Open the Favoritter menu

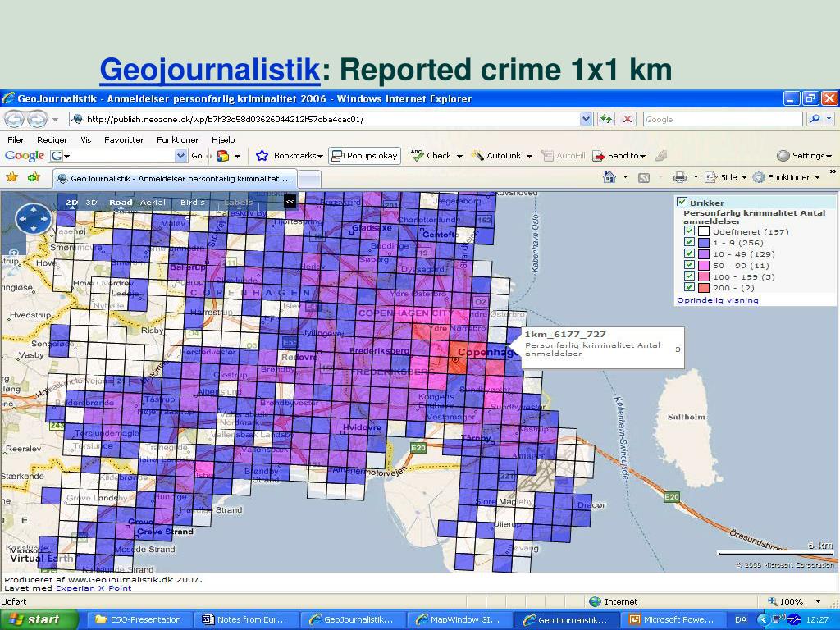124,139
